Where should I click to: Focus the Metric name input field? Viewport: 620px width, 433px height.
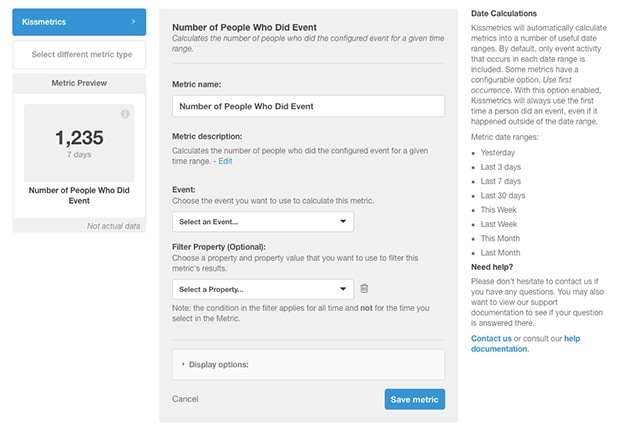308,106
